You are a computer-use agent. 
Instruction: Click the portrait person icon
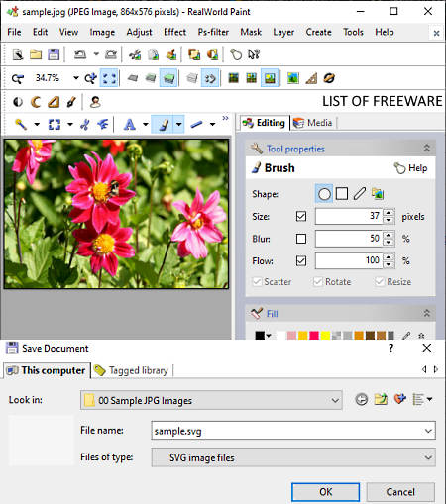pyautogui.click(x=95, y=102)
